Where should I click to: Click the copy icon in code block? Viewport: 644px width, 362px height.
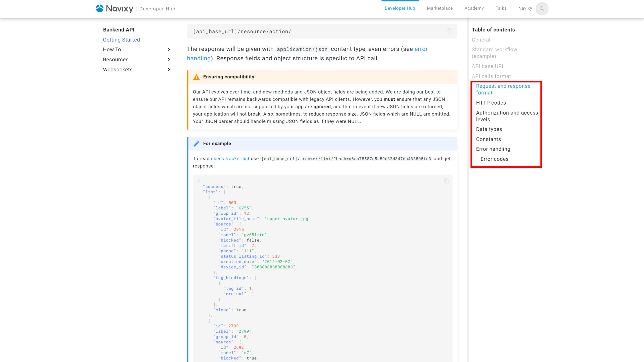(450, 31)
